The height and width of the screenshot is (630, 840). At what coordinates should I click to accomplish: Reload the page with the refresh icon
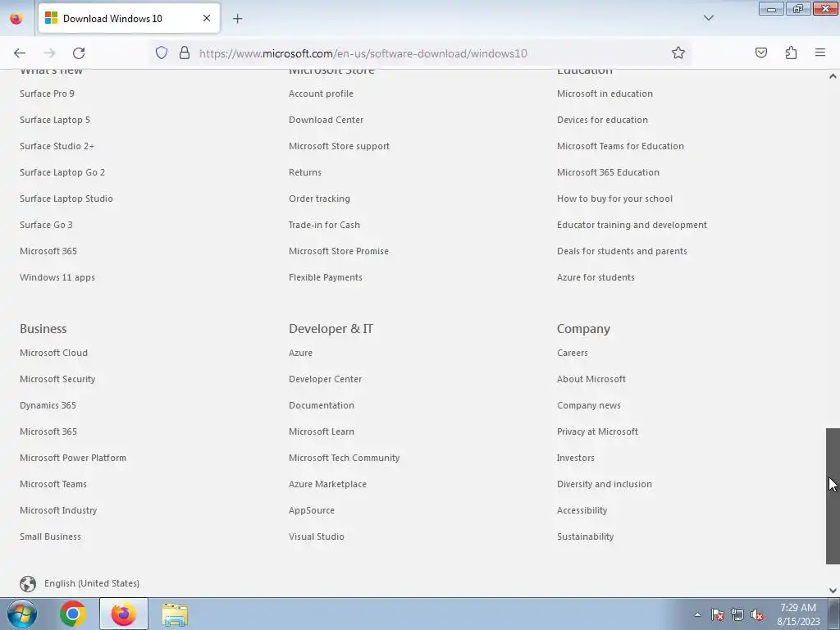(x=79, y=53)
